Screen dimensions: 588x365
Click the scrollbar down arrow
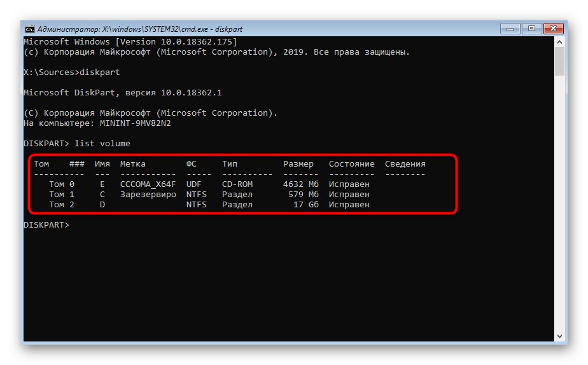click(x=559, y=336)
